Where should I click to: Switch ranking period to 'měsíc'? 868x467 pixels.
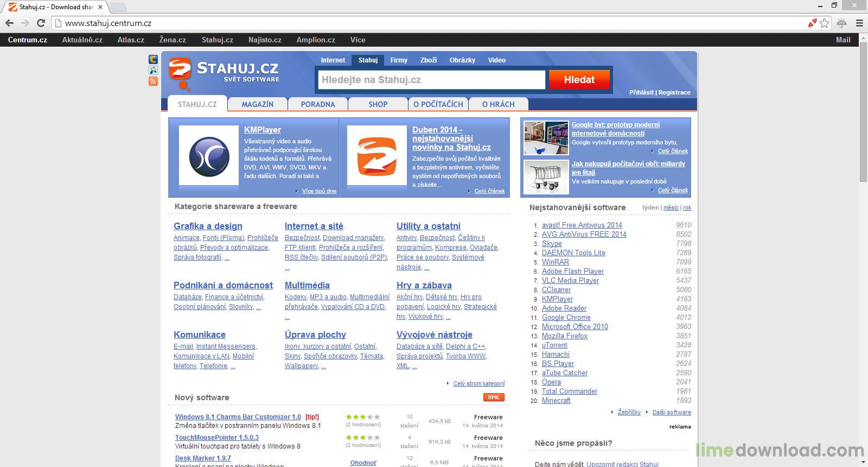point(671,207)
